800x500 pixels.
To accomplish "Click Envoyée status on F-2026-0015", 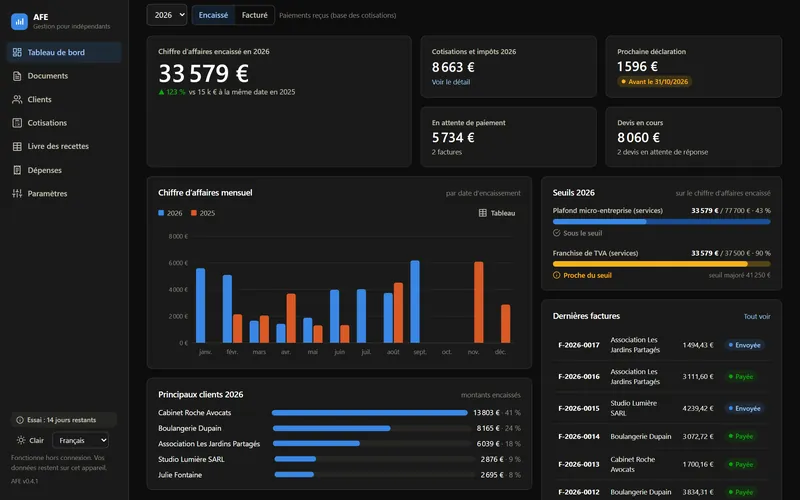I will [744, 408].
